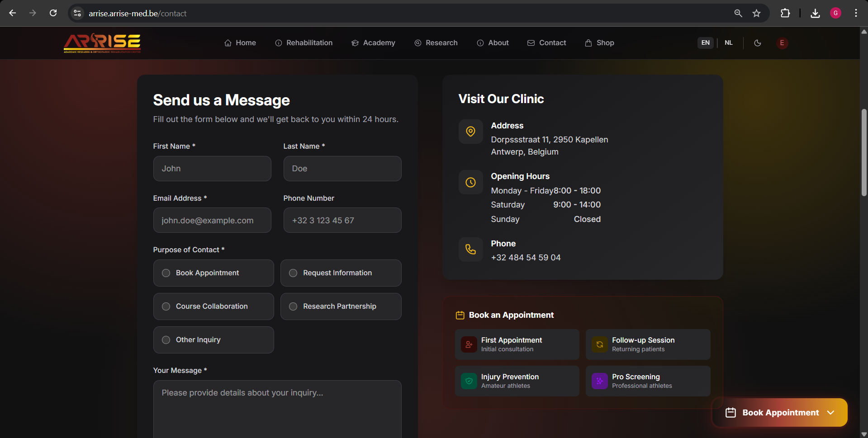Open Chrome three-dot menu

point(856,13)
